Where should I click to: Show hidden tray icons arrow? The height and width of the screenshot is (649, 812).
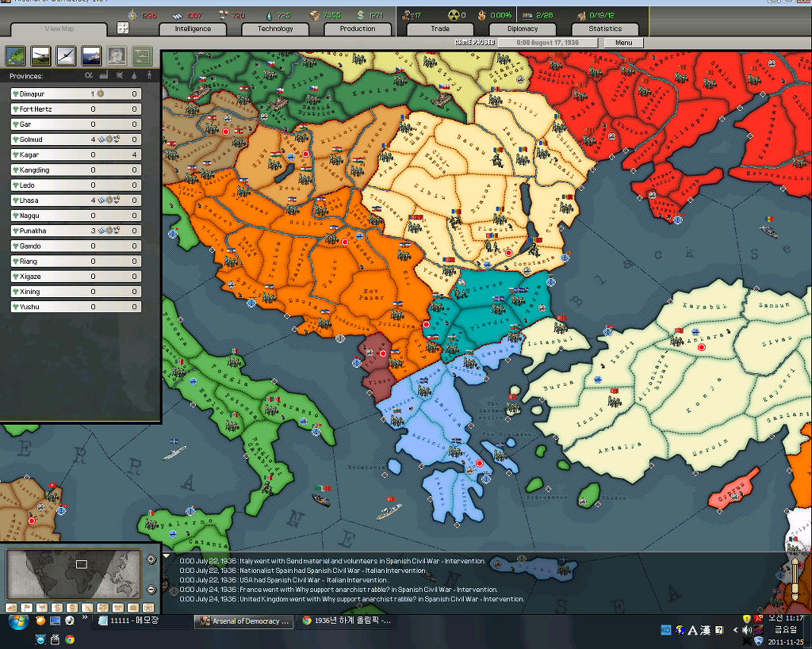click(735, 630)
